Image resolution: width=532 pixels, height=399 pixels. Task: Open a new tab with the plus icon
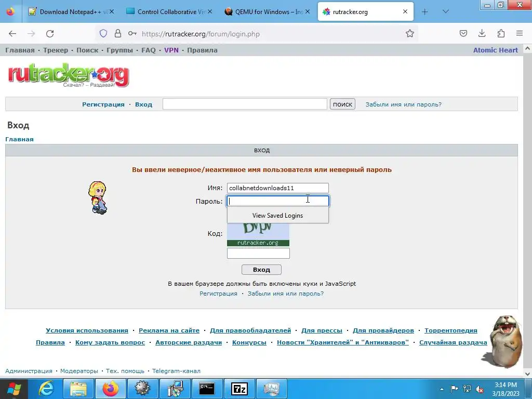(x=425, y=12)
